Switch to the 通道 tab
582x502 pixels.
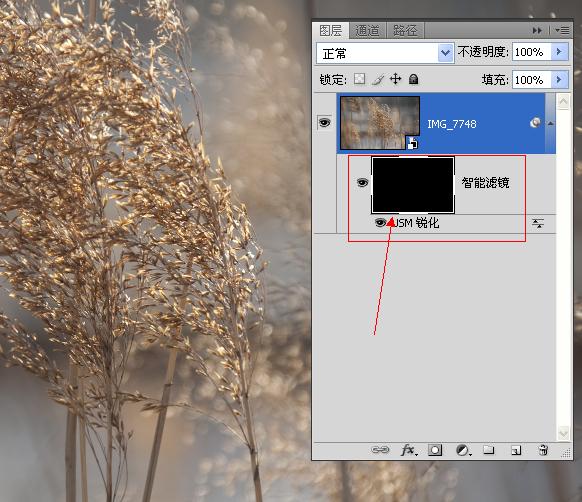point(367,30)
